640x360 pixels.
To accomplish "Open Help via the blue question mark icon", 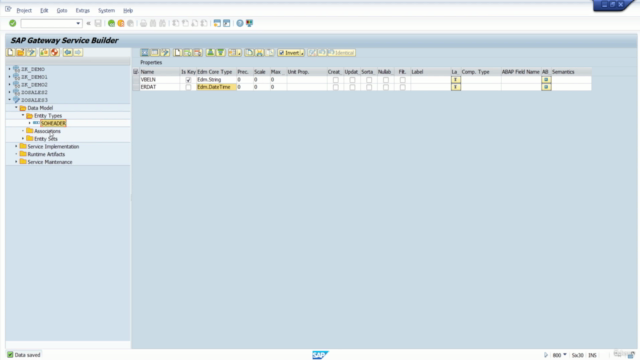I will click(240, 23).
